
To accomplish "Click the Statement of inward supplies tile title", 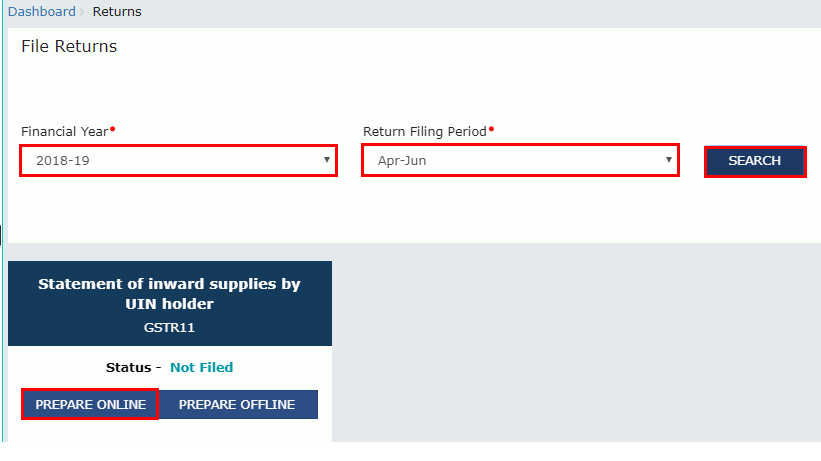I will coord(169,293).
